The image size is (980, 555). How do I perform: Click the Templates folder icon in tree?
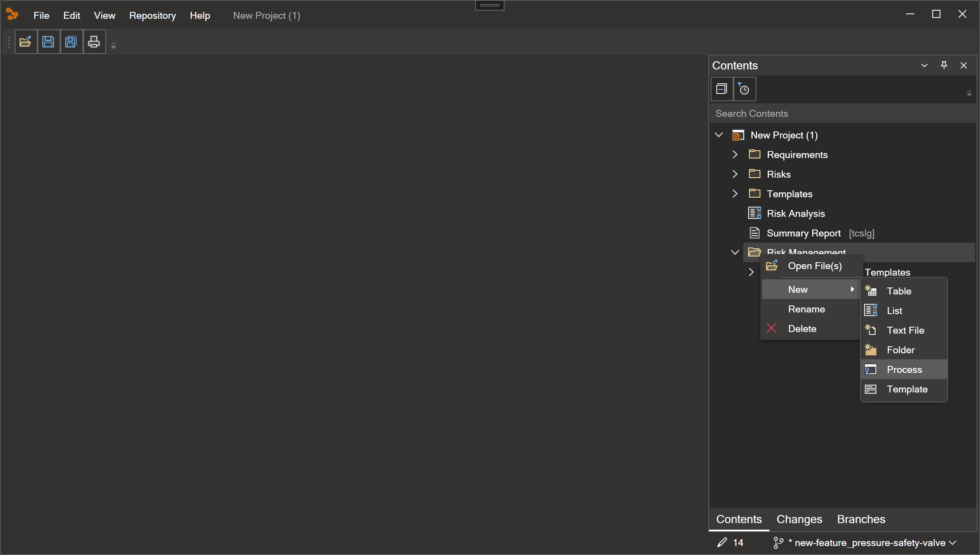tap(754, 193)
